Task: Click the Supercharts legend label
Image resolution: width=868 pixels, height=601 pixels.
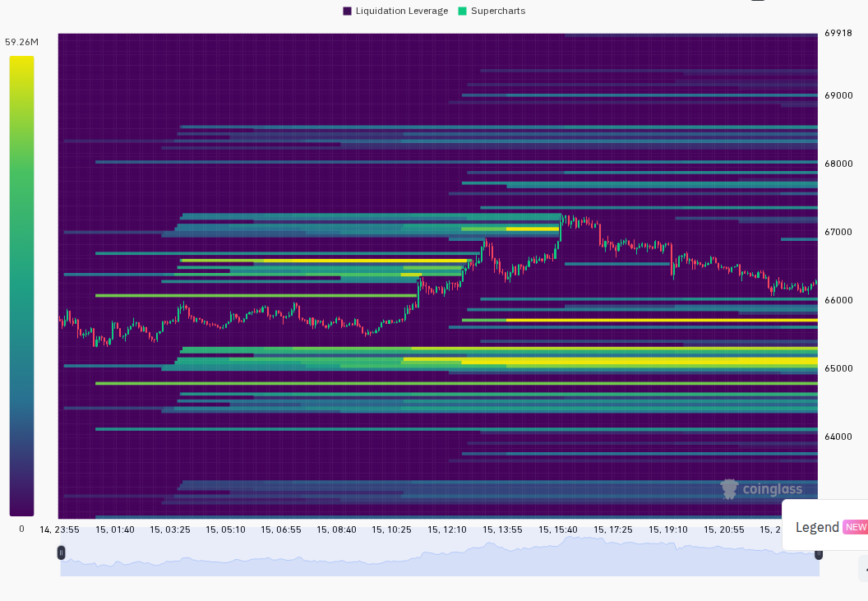Action: (498, 11)
